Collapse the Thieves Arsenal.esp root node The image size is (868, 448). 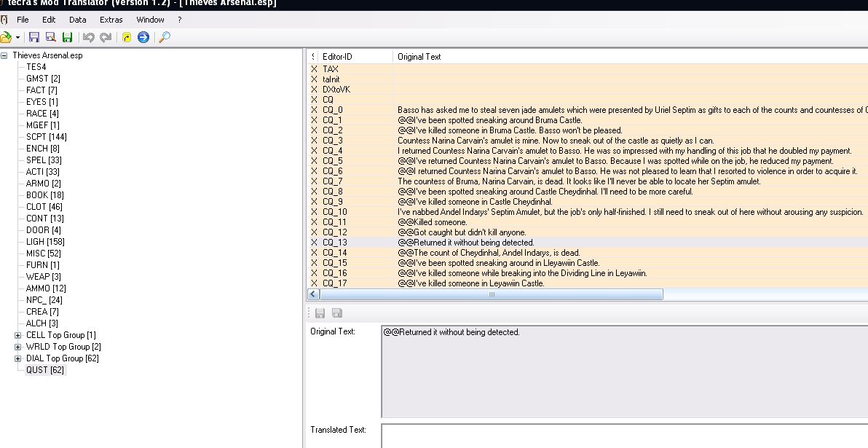point(4,55)
